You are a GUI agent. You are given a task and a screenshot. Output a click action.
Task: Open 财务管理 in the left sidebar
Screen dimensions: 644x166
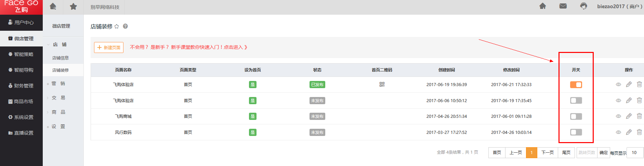click(21, 86)
